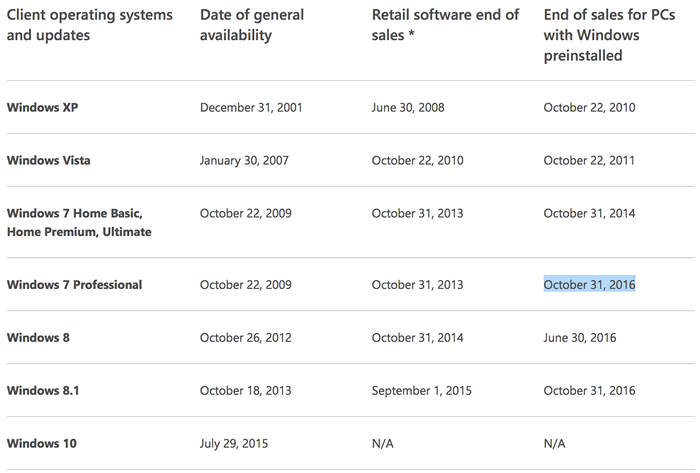Select the October 26, 2012 date cell
The image size is (700, 473).
tap(245, 337)
